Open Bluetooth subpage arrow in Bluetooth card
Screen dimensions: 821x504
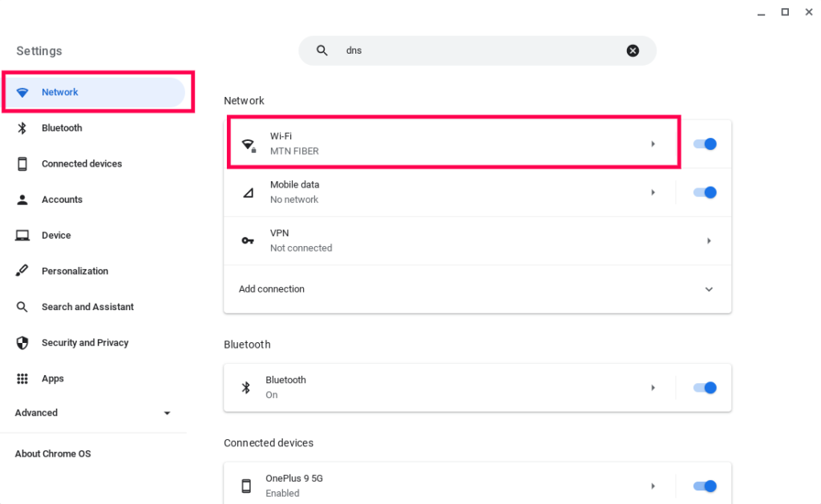[653, 388]
